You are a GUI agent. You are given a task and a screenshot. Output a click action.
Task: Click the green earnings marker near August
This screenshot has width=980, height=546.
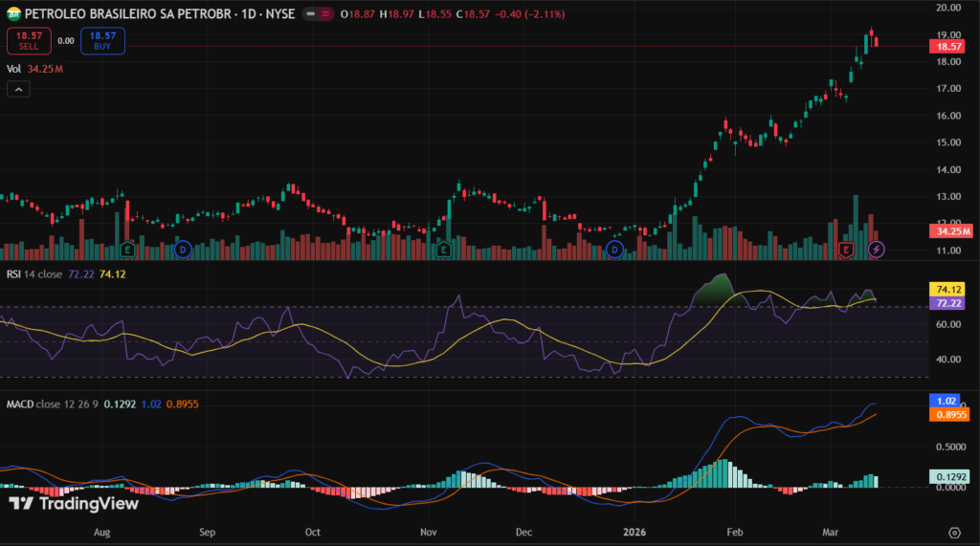pyautogui.click(x=126, y=250)
